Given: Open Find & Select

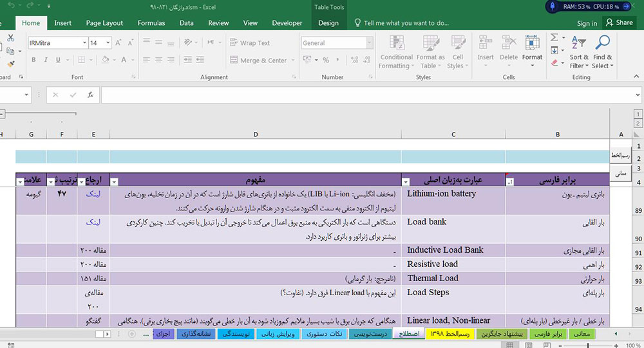Looking at the screenshot, I should coord(603,52).
